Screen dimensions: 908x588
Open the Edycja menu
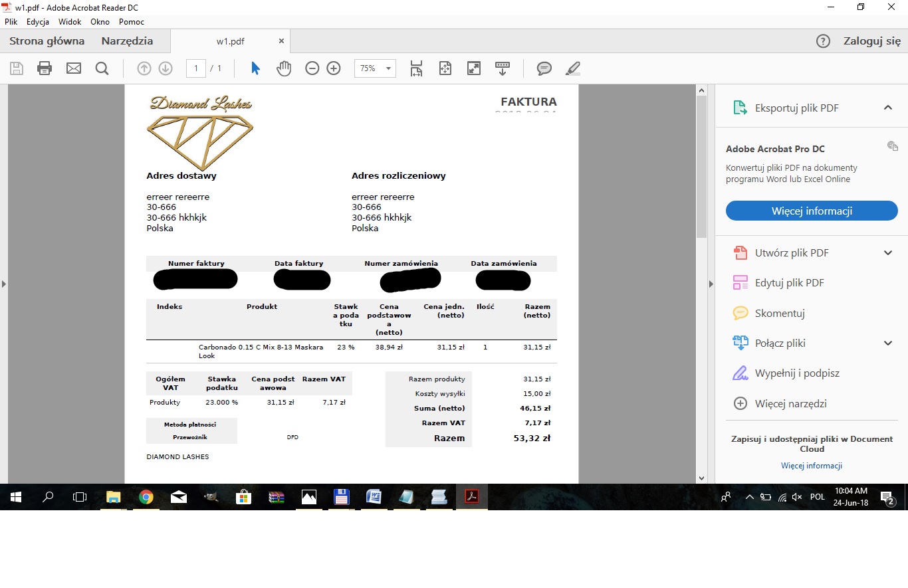pyautogui.click(x=38, y=22)
